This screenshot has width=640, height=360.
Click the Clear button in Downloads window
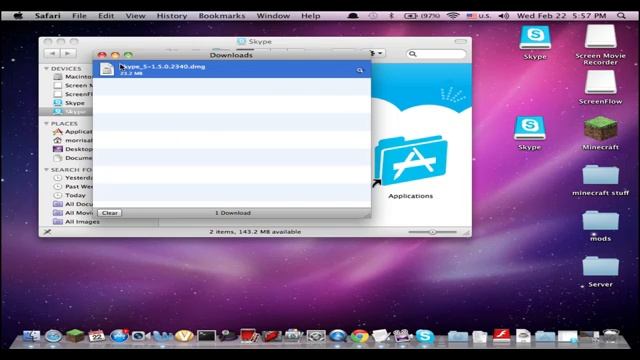pyautogui.click(x=109, y=213)
